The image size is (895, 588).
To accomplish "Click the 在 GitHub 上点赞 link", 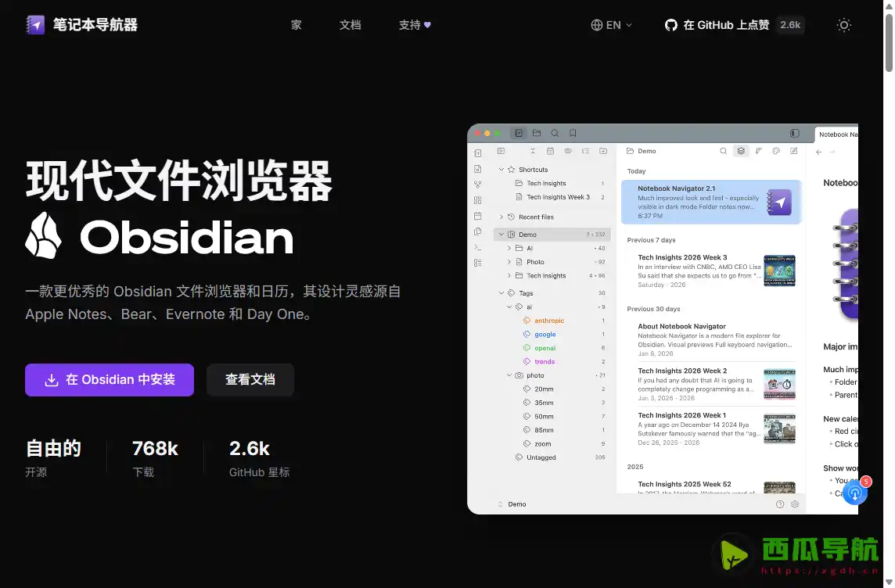I will tap(717, 25).
